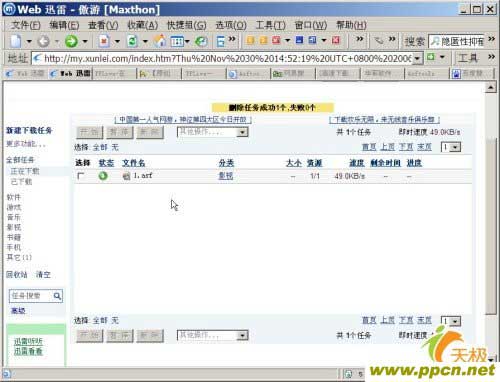This screenshot has width=500, height=382.
Task: Tick the checkbox beside the 1.asf task
Action: click(x=80, y=175)
